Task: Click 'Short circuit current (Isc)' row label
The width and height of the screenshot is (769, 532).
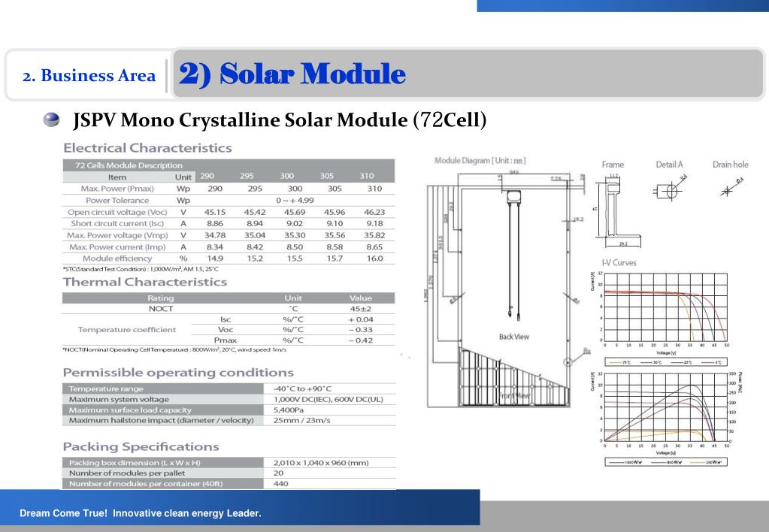Action: pyautogui.click(x=117, y=224)
